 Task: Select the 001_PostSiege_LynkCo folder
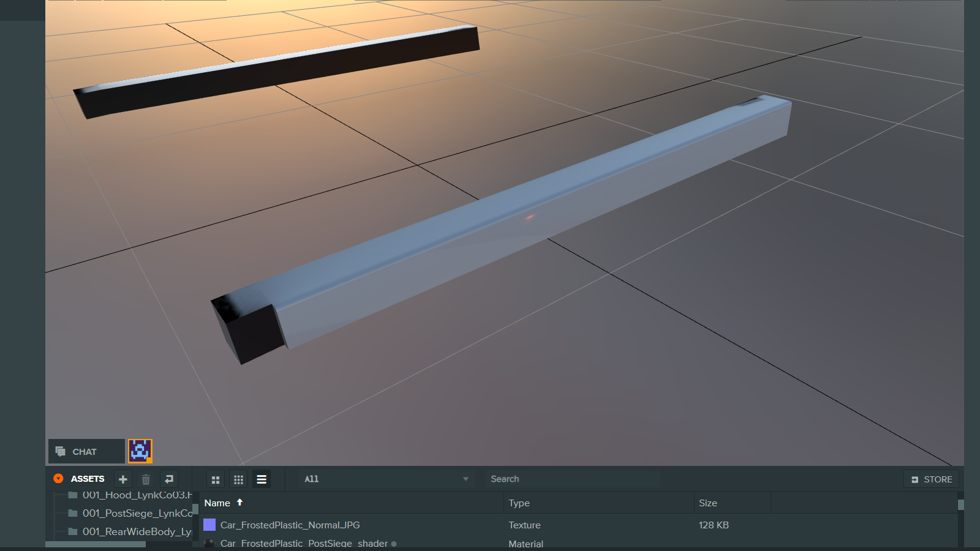pyautogui.click(x=137, y=513)
